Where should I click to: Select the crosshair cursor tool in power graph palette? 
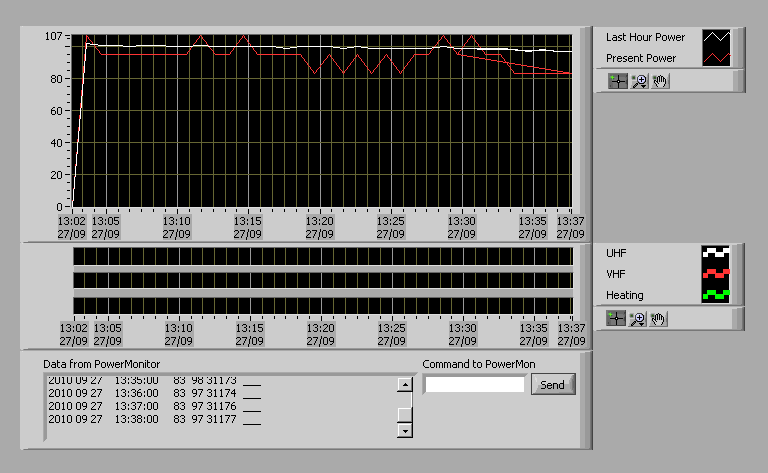[617, 81]
